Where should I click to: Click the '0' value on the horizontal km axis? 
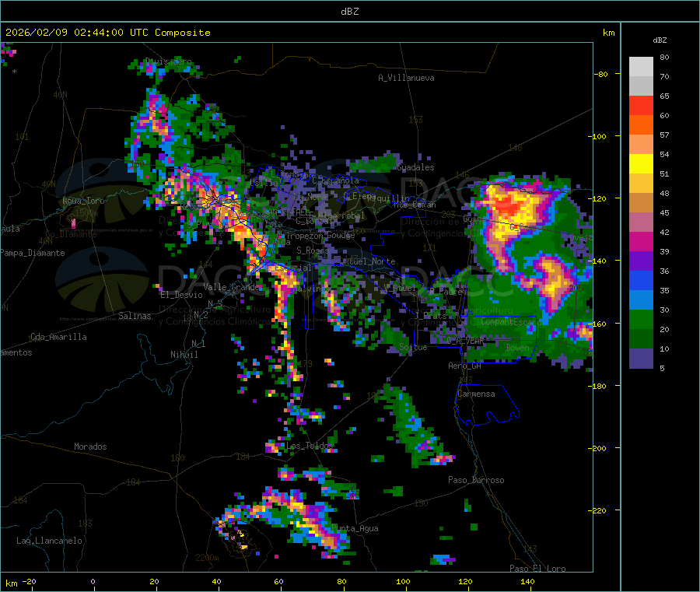93,581
